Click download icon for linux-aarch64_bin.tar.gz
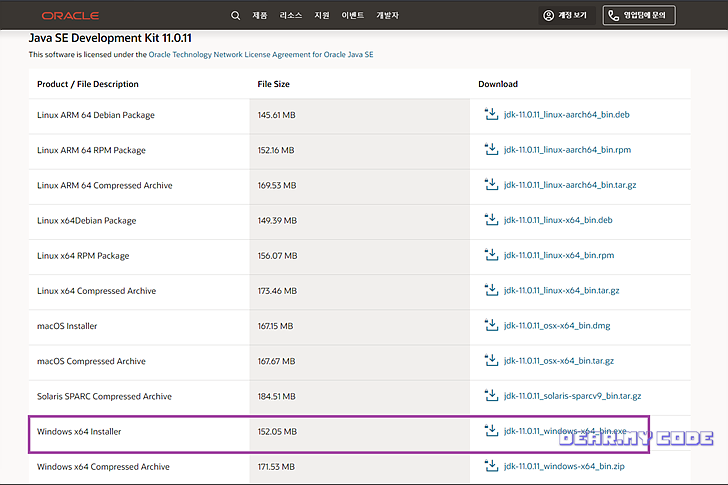 [491, 185]
